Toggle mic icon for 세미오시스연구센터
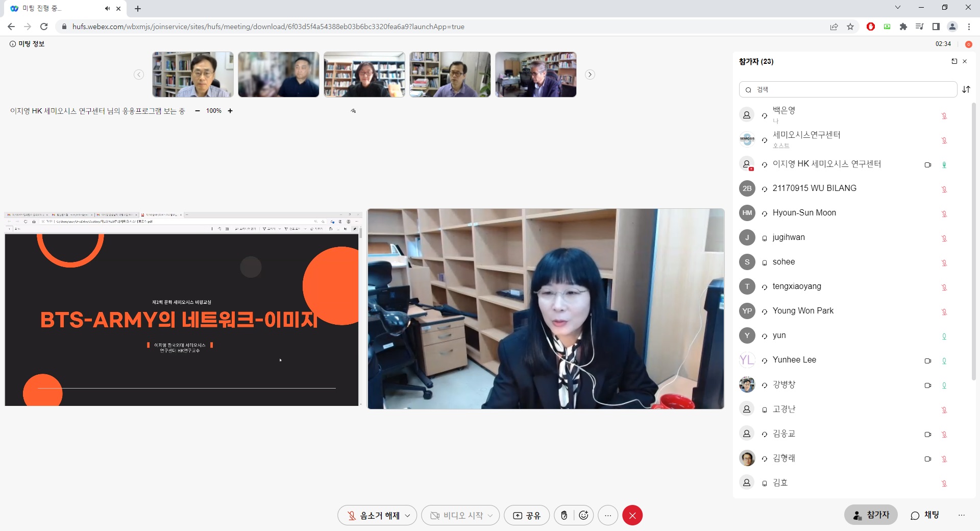This screenshot has width=980, height=531. point(944,140)
